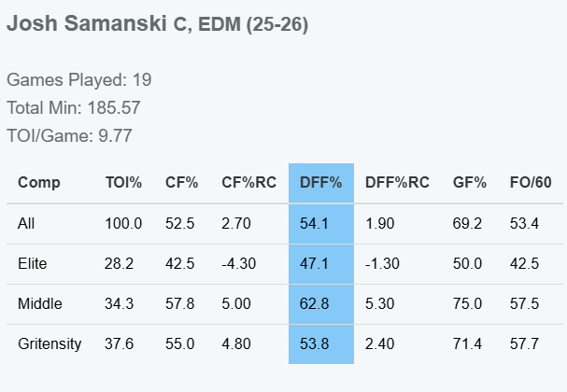Screen dimensions: 567x392
Task: Click the 69.2 GF% value
Action: pos(467,224)
